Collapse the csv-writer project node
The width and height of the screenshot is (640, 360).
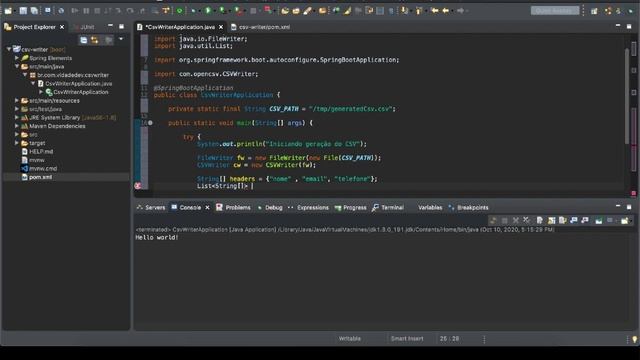pyautogui.click(x=9, y=49)
